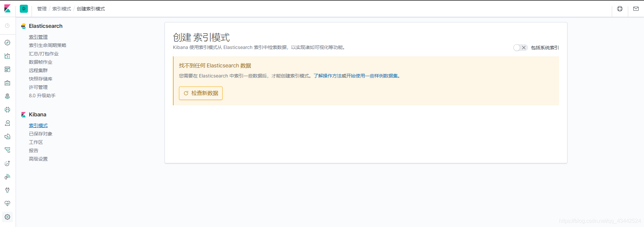
Task: Open 已保存对象 menu item
Action: point(41,134)
